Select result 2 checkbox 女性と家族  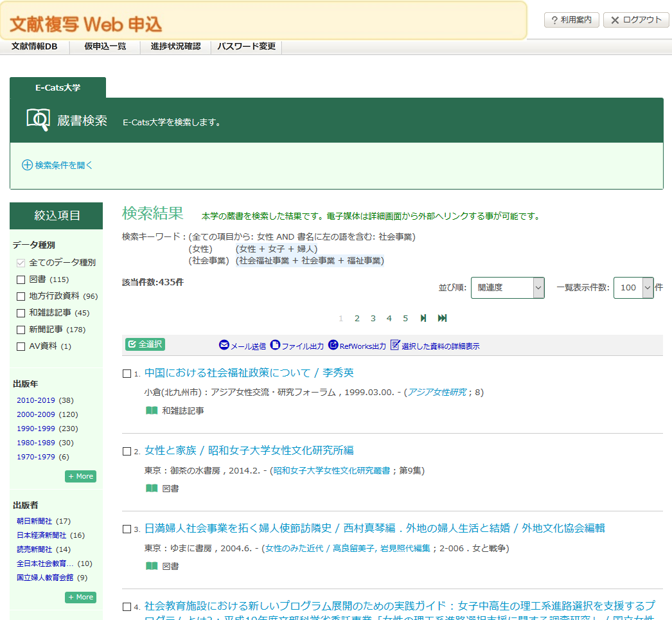pyautogui.click(x=127, y=451)
